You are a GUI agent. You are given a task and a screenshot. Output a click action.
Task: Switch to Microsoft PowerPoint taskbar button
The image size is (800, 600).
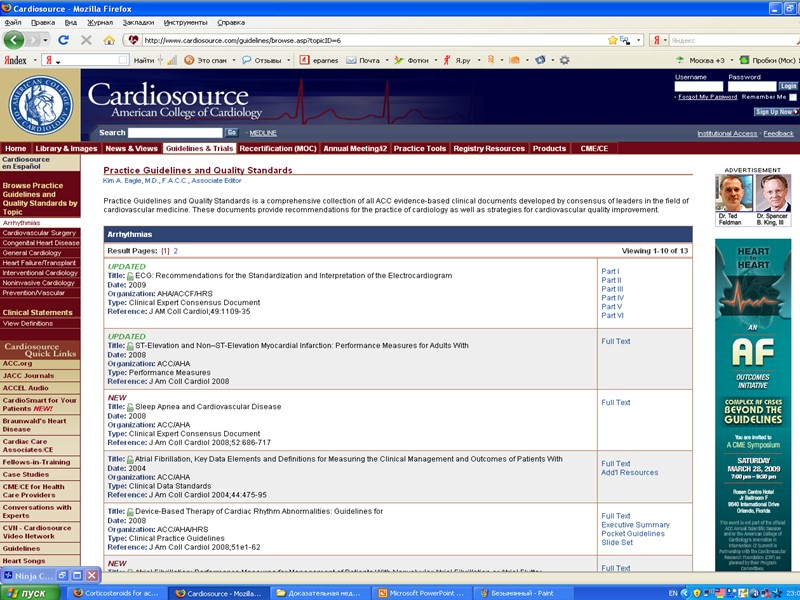pyautogui.click(x=421, y=593)
